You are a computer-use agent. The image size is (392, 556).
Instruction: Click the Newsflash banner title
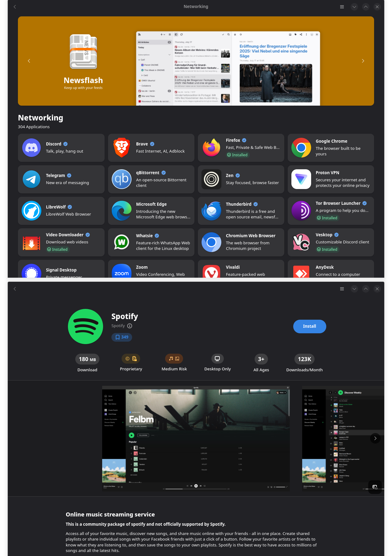[x=83, y=80]
